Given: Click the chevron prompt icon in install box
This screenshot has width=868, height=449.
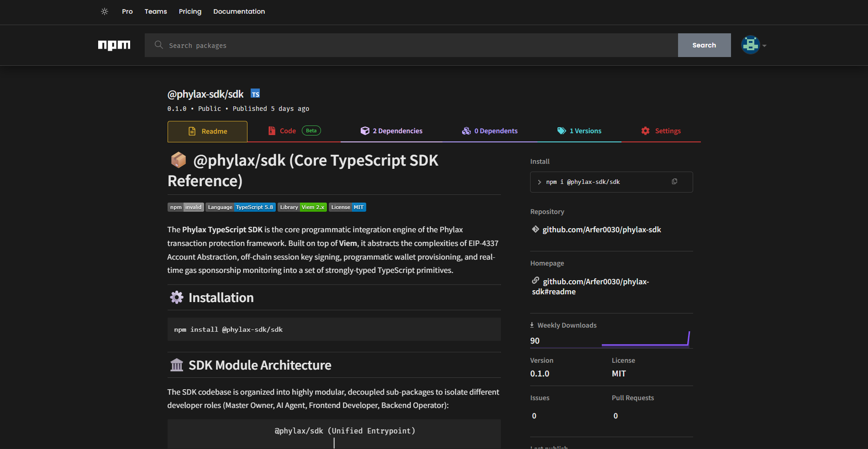Looking at the screenshot, I should pyautogui.click(x=539, y=182).
